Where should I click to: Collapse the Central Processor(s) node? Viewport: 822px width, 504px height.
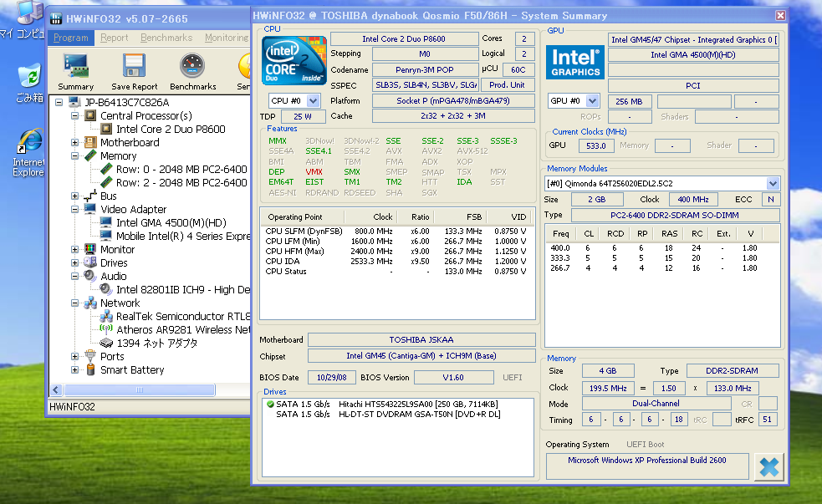tap(75, 116)
